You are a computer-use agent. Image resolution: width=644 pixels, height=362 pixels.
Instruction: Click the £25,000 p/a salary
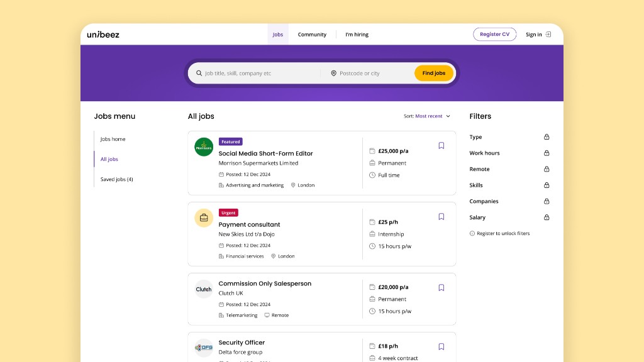(x=393, y=151)
